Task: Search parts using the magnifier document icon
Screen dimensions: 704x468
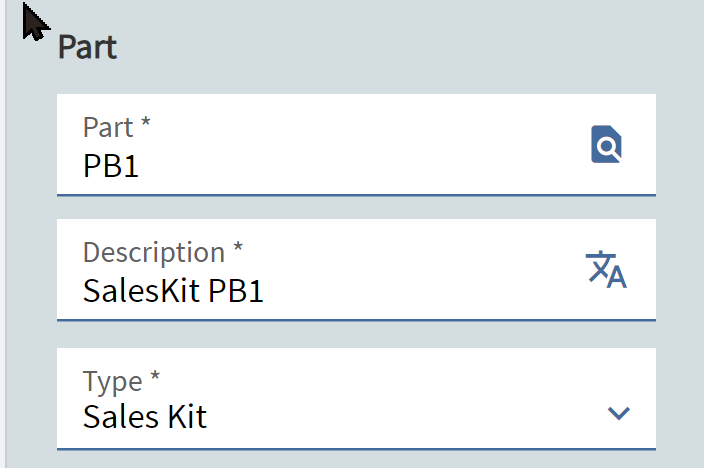Action: click(x=606, y=144)
